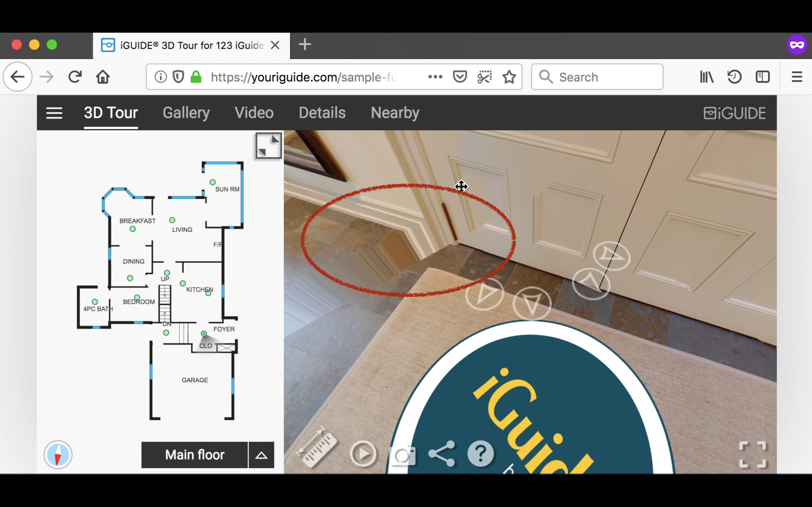This screenshot has height=507, width=812.
Task: Open the Details tab
Action: [322, 113]
